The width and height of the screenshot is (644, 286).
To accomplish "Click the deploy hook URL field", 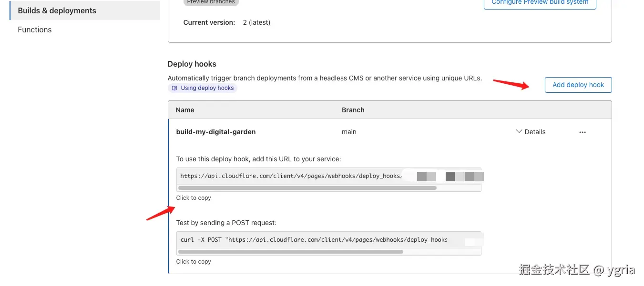I will click(x=290, y=176).
